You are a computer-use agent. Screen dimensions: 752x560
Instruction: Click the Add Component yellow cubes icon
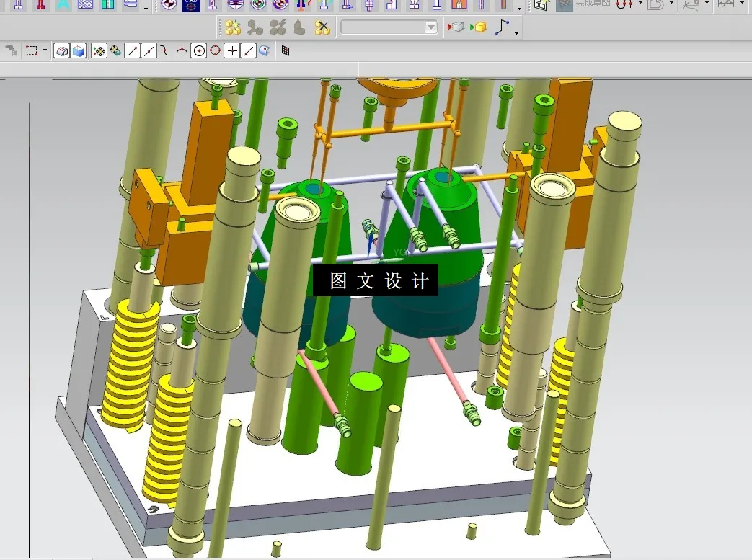tap(233, 27)
